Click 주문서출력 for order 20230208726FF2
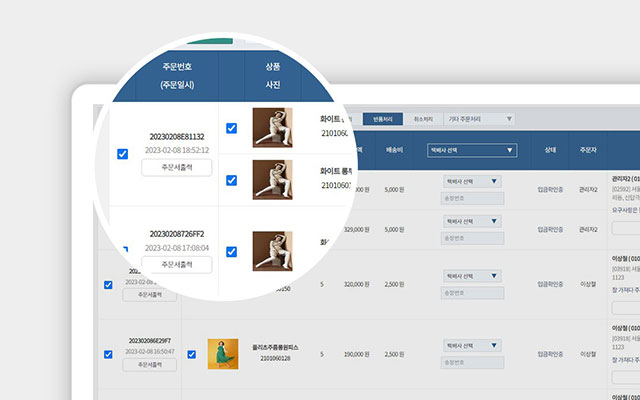Viewport: 640px width, 400px height. [176, 265]
